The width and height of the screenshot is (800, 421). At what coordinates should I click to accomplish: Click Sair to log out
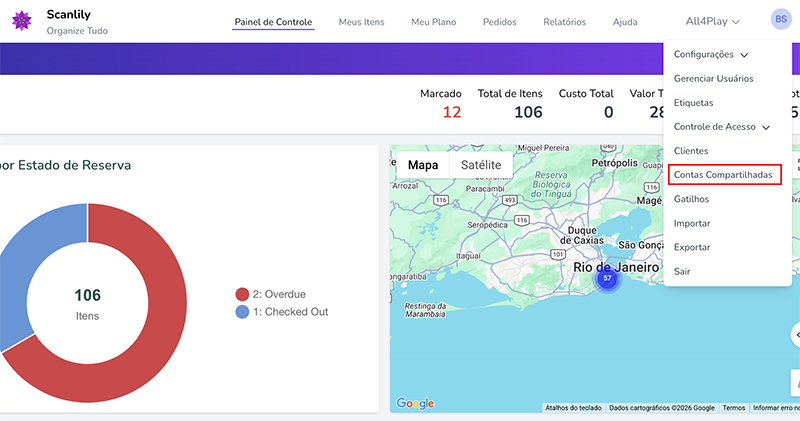(682, 271)
